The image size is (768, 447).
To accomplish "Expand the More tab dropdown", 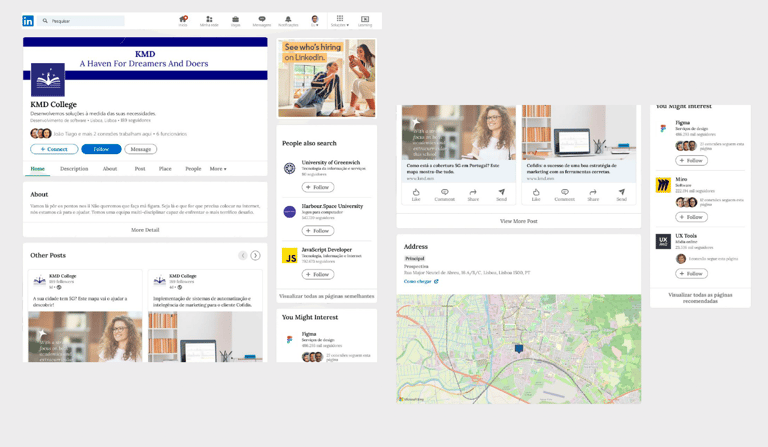I will (218, 168).
